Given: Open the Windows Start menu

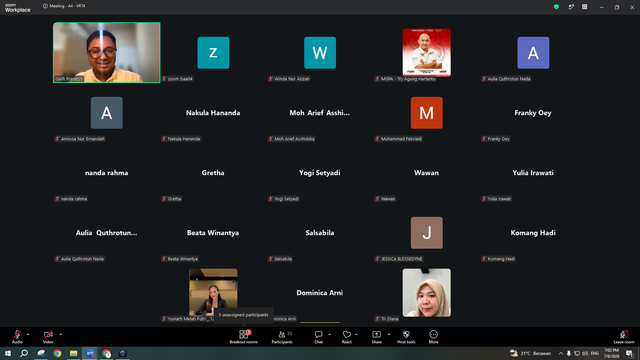Looking at the screenshot, I should coord(8,353).
